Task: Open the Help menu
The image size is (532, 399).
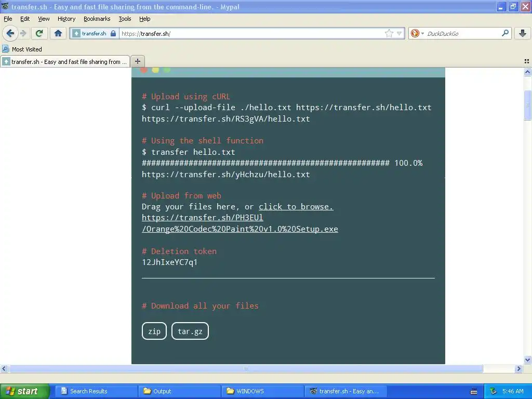Action: click(145, 19)
